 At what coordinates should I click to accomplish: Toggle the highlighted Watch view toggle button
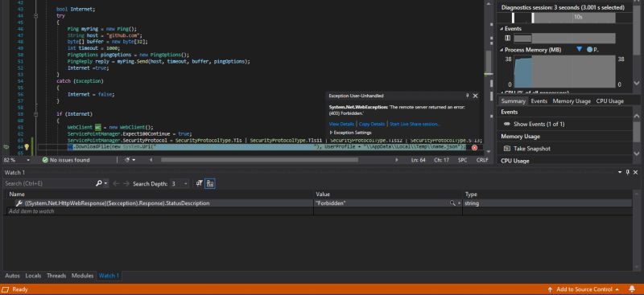tap(210, 184)
